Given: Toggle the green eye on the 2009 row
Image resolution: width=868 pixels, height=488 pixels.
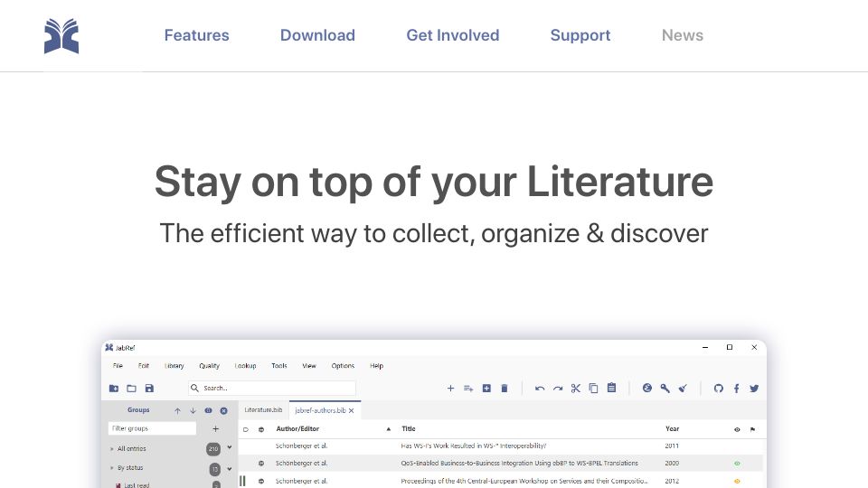Looking at the screenshot, I should click(737, 464).
